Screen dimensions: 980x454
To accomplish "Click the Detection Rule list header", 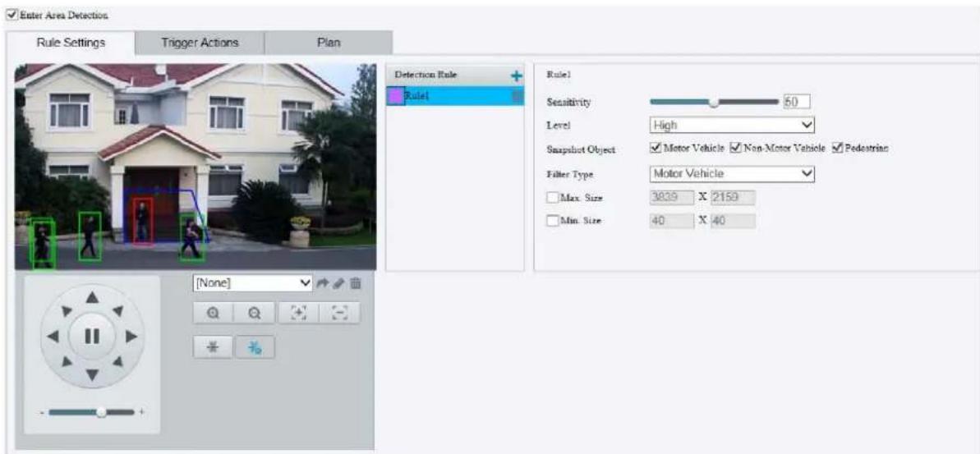I will (455, 75).
